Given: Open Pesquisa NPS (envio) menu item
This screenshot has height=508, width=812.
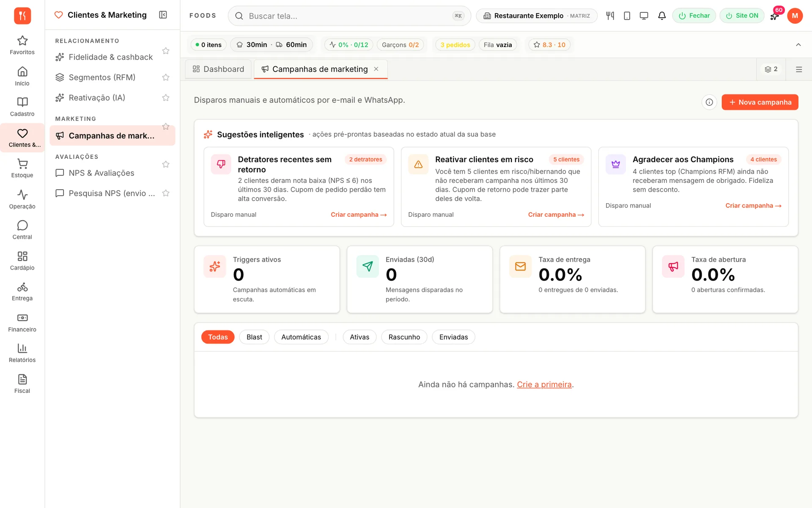Looking at the screenshot, I should (x=104, y=193).
